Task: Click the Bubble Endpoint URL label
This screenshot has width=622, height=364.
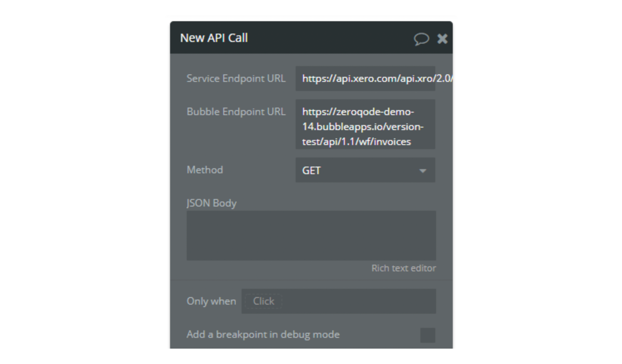Action: (x=236, y=112)
